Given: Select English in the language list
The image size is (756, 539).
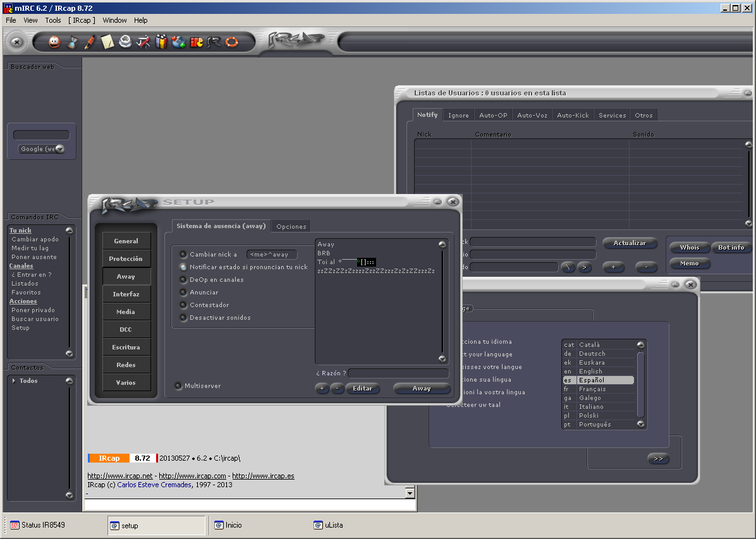Looking at the screenshot, I should click(599, 371).
